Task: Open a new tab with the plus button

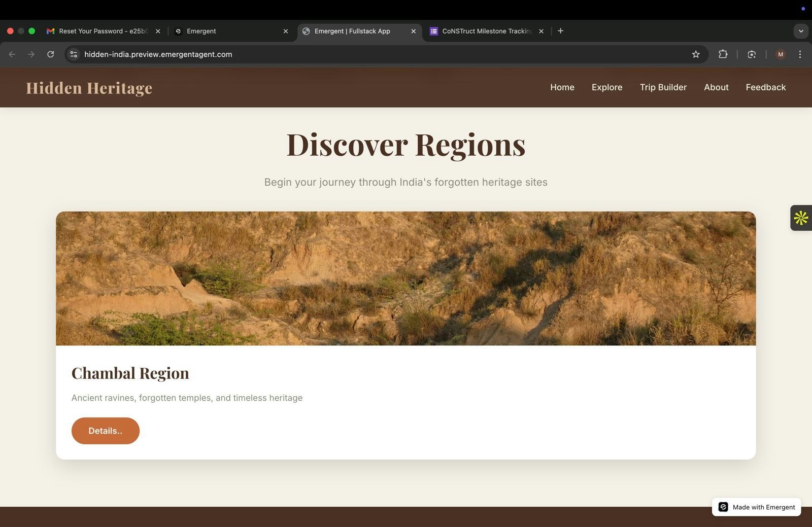Action: tap(560, 31)
